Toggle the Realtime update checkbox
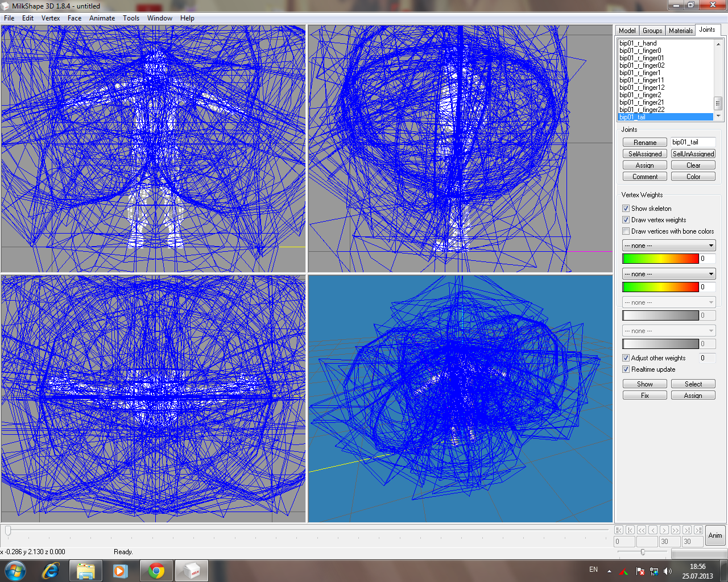728x582 pixels. tap(626, 369)
